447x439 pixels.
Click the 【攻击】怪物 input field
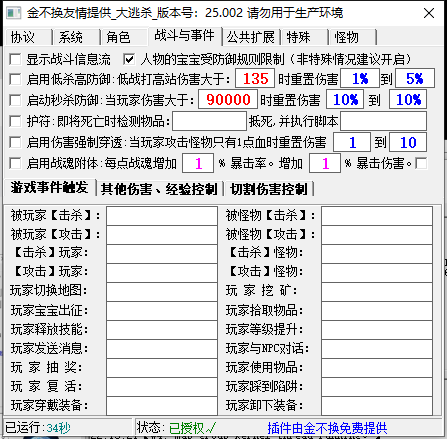[377, 273]
